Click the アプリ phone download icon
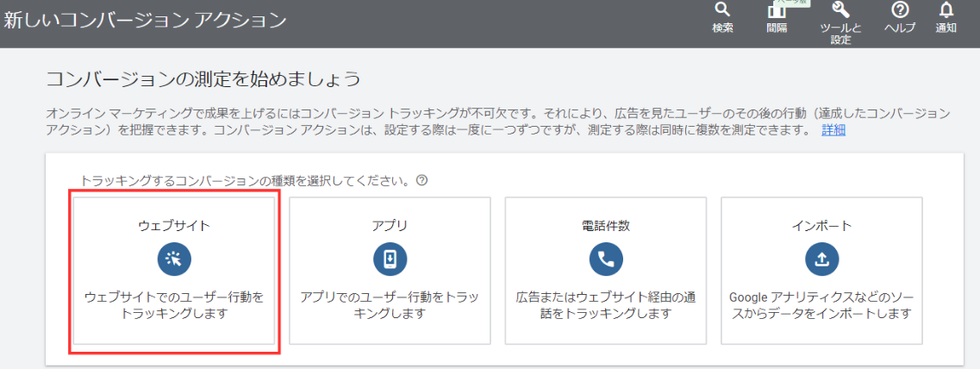 pyautogui.click(x=390, y=259)
